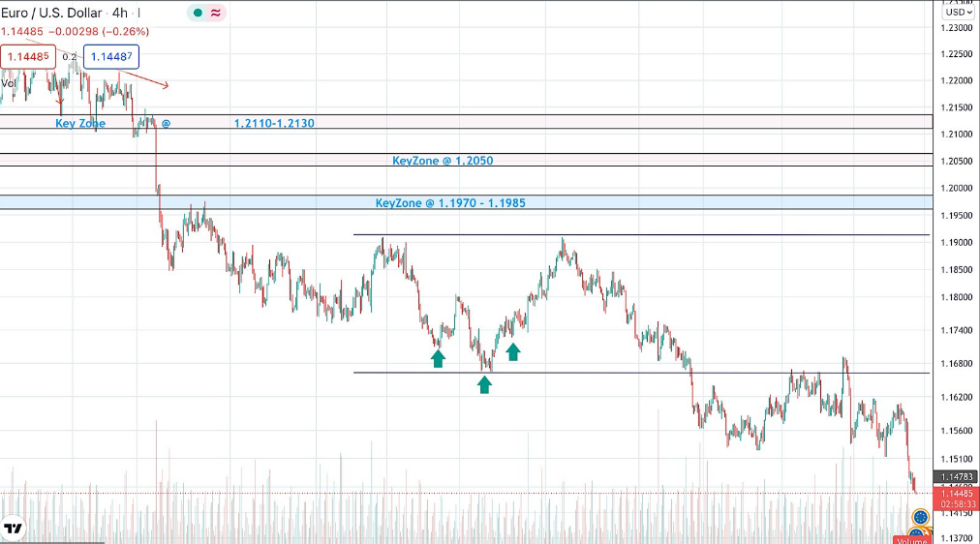The image size is (980, 544).
Task: Select the rightmost green up arrow marker
Action: click(x=513, y=351)
